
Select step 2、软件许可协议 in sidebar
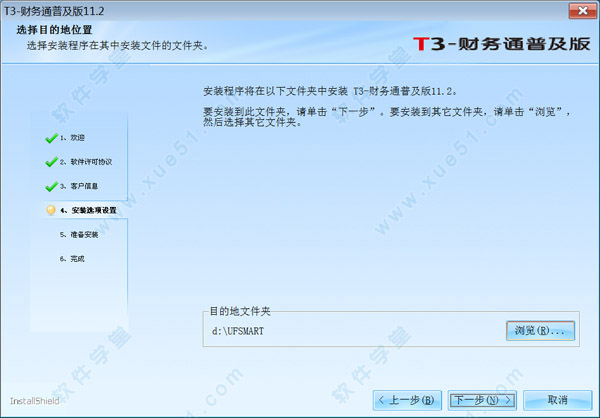pyautogui.click(x=86, y=162)
